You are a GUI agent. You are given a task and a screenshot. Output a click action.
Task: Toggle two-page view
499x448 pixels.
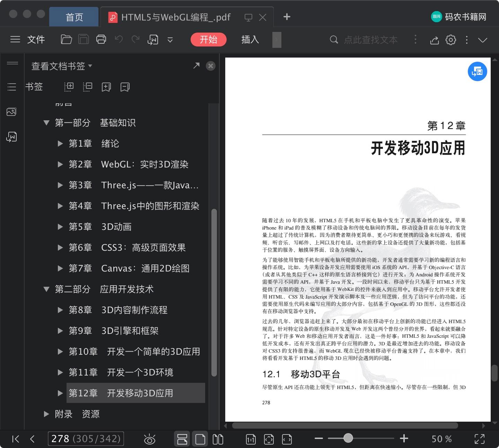(x=218, y=439)
